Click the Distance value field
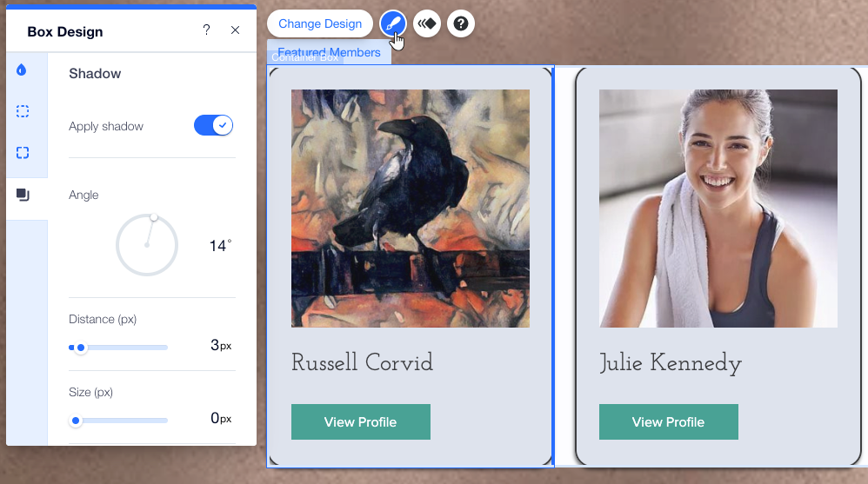Viewport: 868px width, 484px height. pos(220,346)
